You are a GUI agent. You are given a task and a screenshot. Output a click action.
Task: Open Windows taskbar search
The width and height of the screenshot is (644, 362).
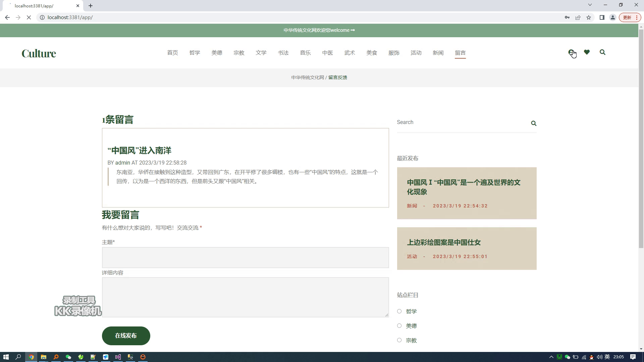[x=18, y=357]
